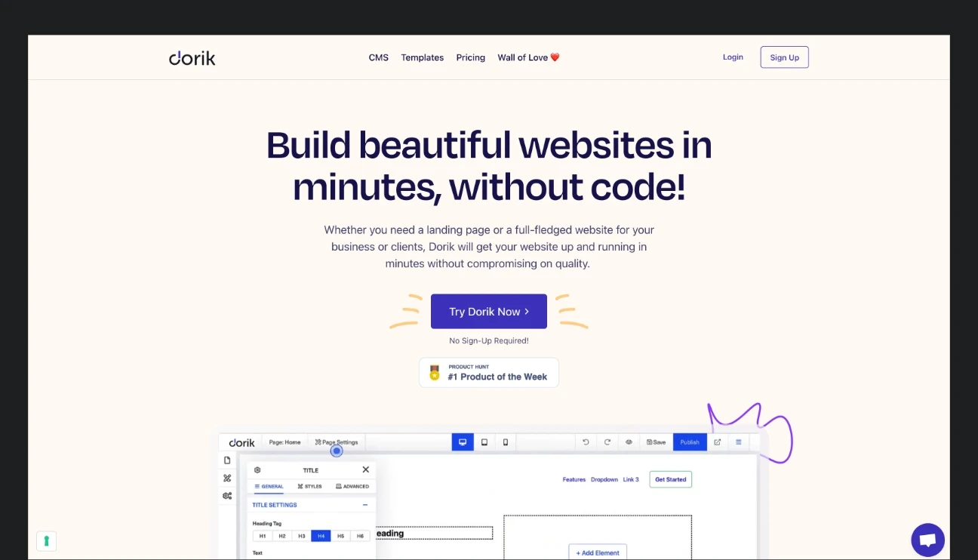This screenshot has width=978, height=560.
Task: Click the No Sign-Up Required! text
Action: [489, 341]
